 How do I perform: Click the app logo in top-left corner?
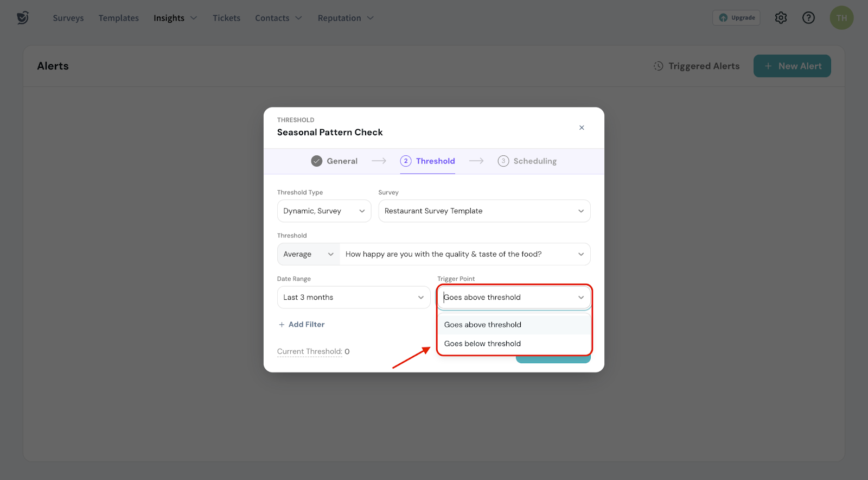click(x=22, y=18)
